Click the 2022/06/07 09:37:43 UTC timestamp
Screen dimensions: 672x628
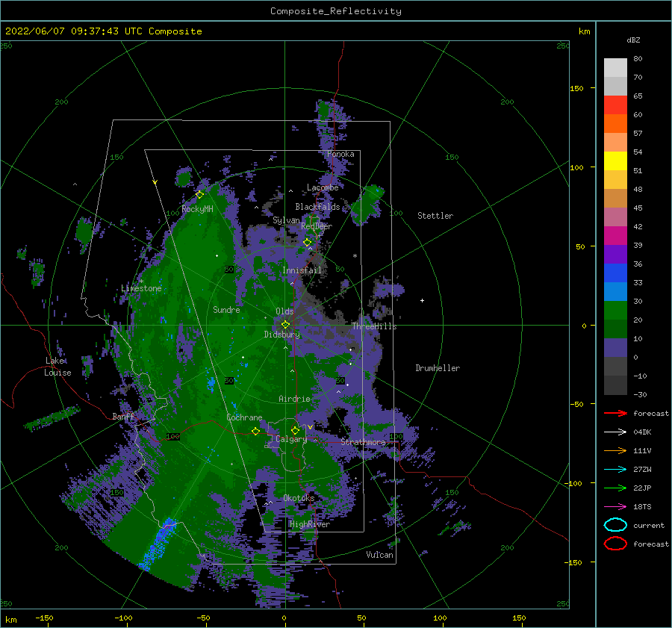(74, 31)
